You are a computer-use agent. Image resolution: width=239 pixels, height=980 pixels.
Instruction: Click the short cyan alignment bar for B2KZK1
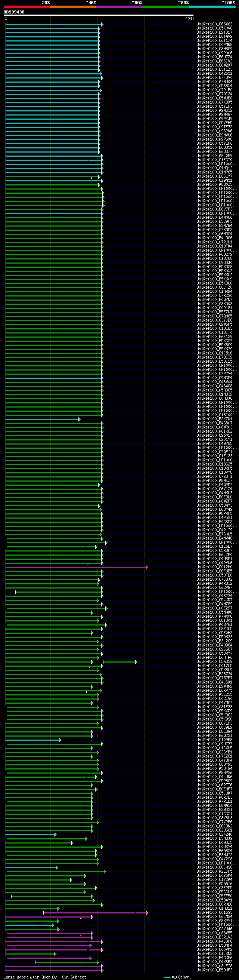tap(43, 419)
